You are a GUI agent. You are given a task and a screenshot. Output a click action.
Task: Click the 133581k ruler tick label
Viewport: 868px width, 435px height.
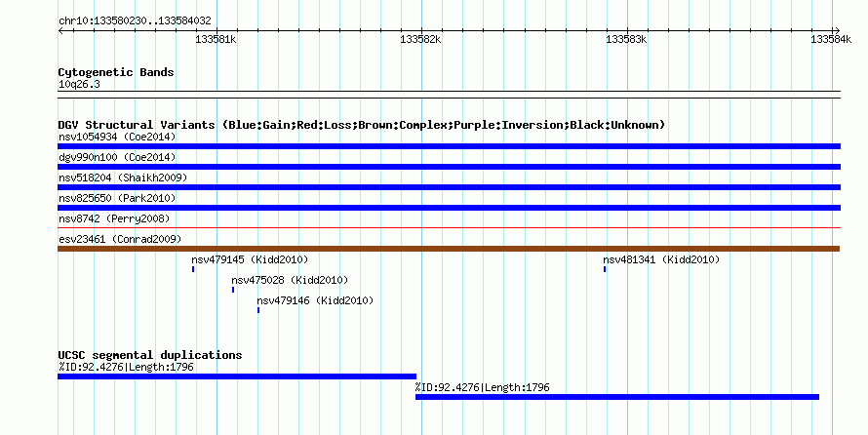coord(216,39)
